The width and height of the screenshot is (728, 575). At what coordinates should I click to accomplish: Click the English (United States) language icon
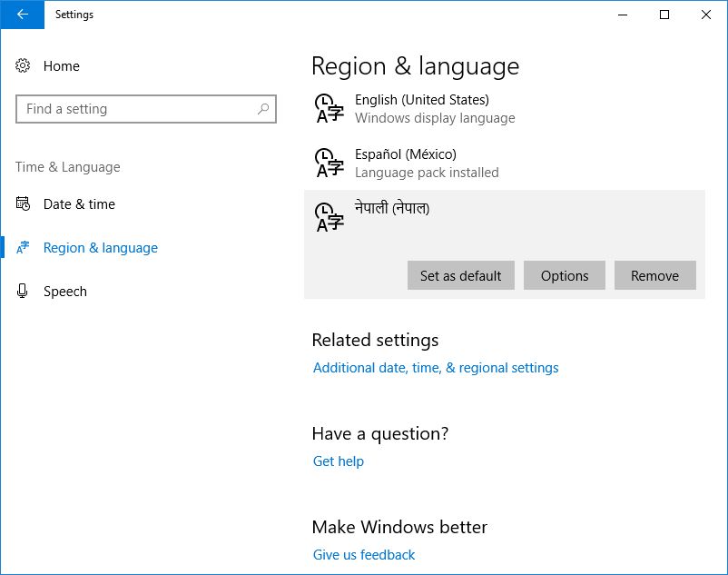click(329, 108)
